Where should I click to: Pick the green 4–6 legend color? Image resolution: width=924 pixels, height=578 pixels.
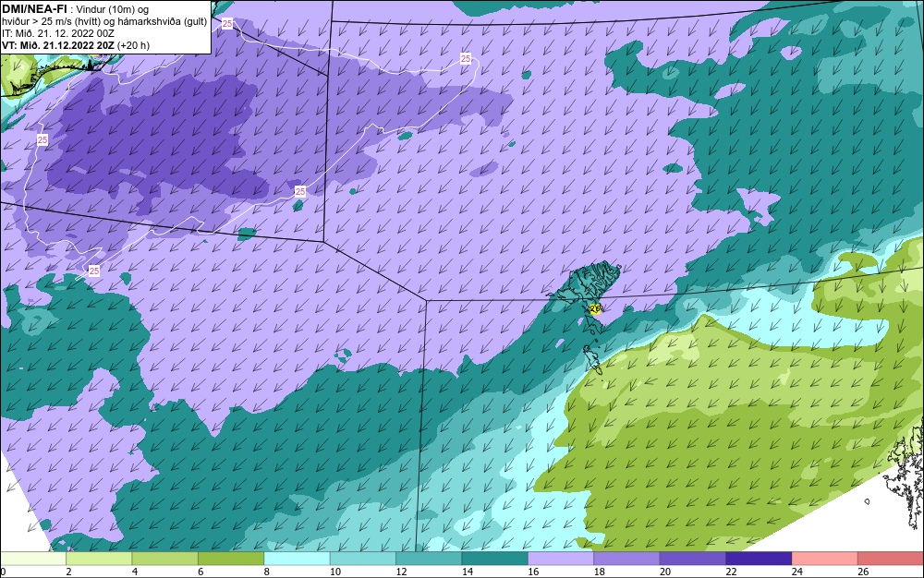point(165,559)
